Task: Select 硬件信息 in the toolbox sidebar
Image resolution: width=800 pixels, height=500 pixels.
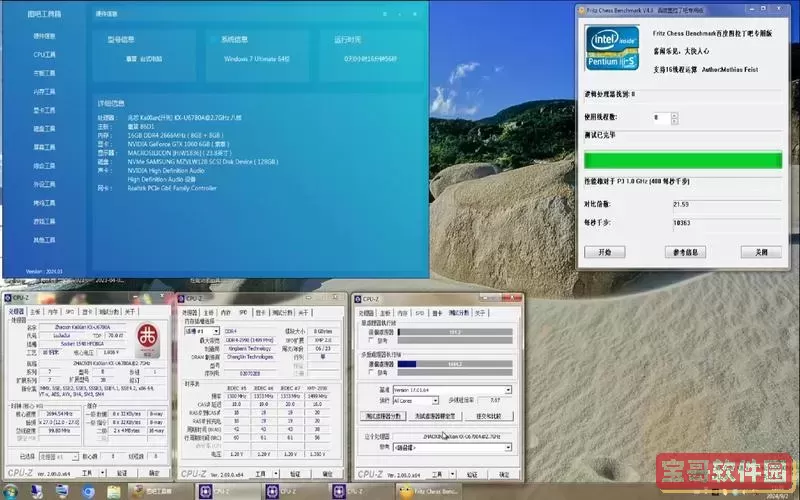Action: pos(44,36)
